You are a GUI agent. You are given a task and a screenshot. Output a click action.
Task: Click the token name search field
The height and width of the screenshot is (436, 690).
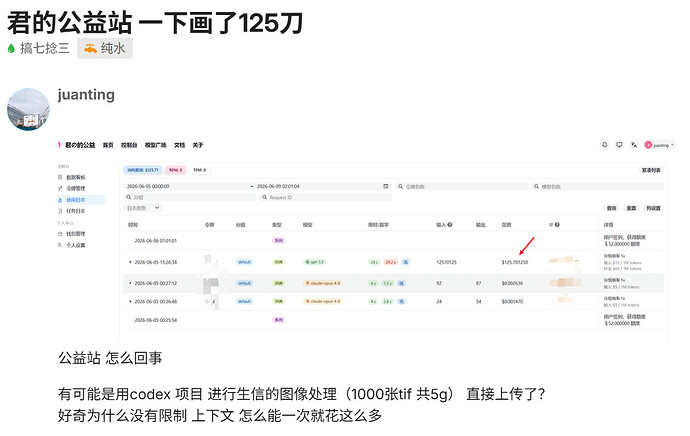click(462, 187)
